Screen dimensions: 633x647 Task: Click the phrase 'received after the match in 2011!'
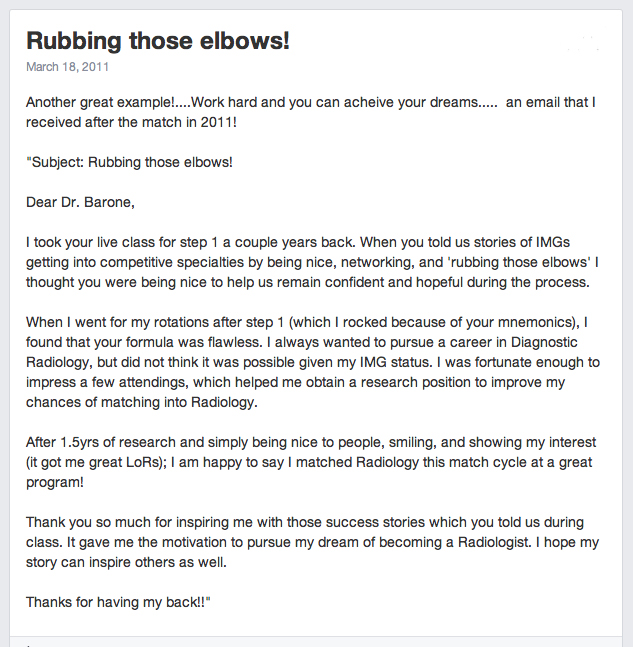coord(131,122)
